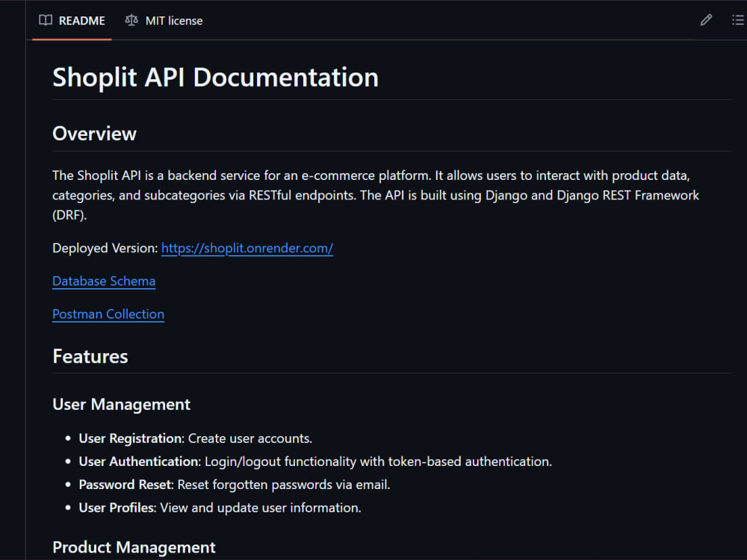
Task: Click the User Authentication bullet text
Action: tap(315, 461)
